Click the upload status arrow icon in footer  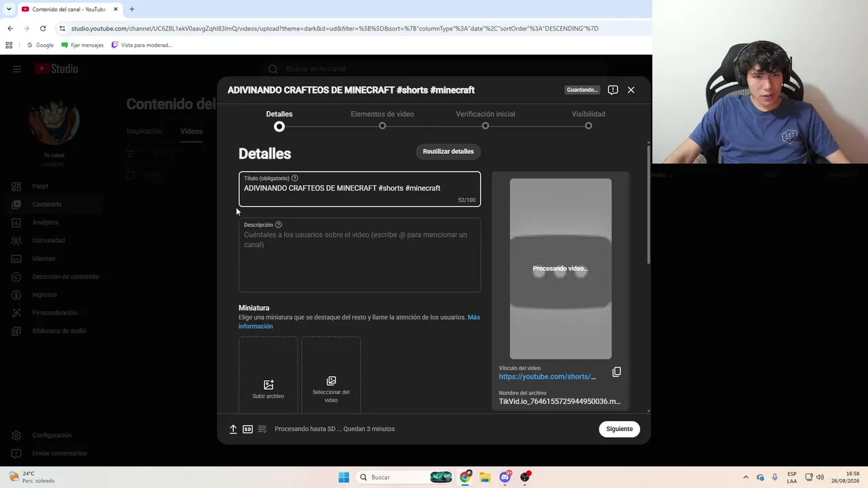tap(233, 429)
